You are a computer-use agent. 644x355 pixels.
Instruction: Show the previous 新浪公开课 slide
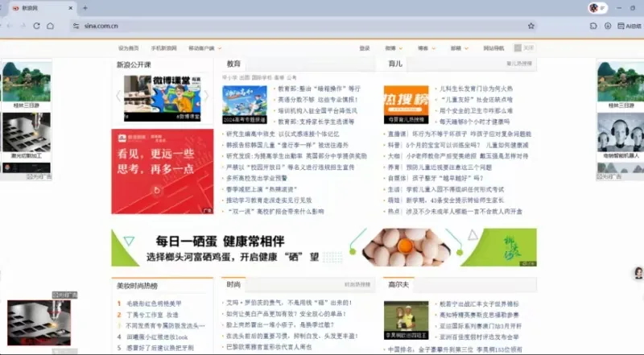point(118,96)
